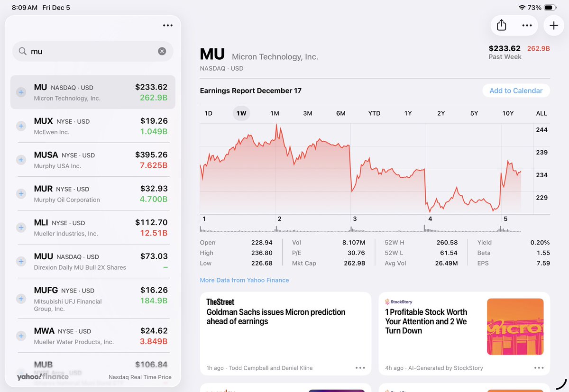Add MUSA to watchlist with its plus icon
Viewport: 569px width, 392px height.
click(21, 160)
